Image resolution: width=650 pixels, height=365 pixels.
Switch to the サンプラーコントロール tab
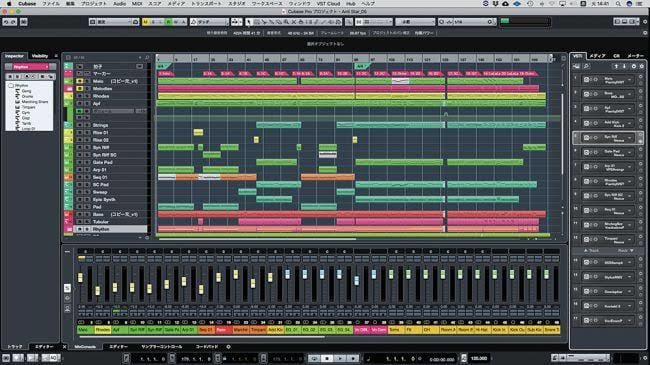point(161,347)
